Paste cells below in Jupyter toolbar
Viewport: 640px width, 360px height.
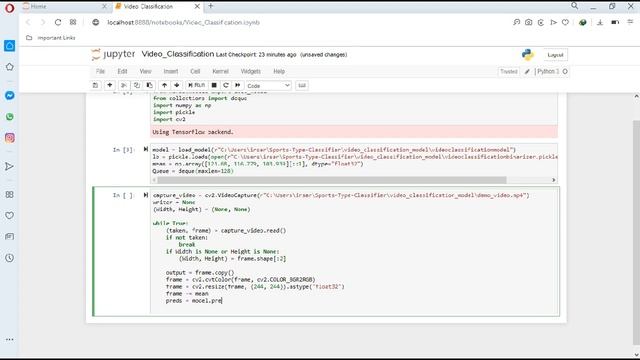(x=150, y=85)
